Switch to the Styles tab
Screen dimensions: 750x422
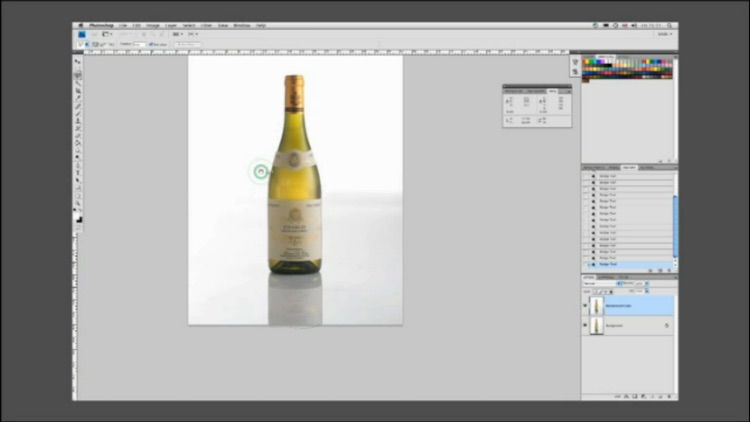click(x=623, y=57)
